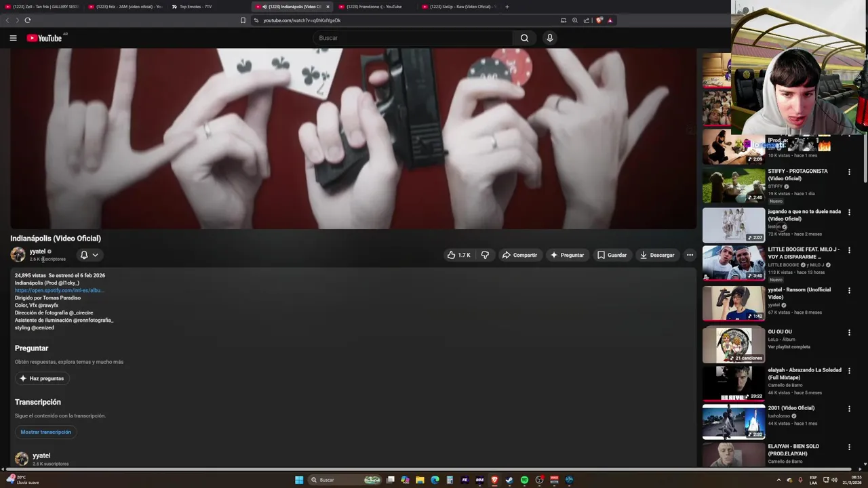This screenshot has height=488, width=868.
Task: Open the Brave browser taskbar icon
Action: pos(494,480)
